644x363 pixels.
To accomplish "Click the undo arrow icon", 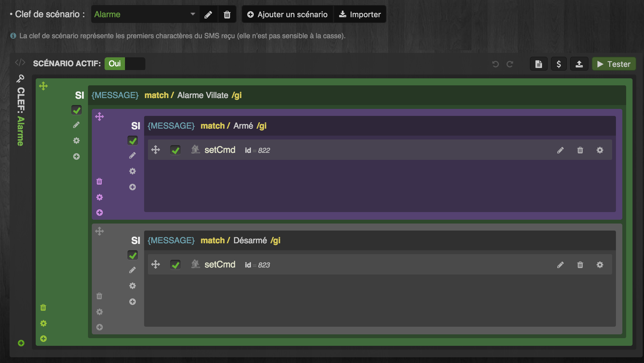I will 495,64.
